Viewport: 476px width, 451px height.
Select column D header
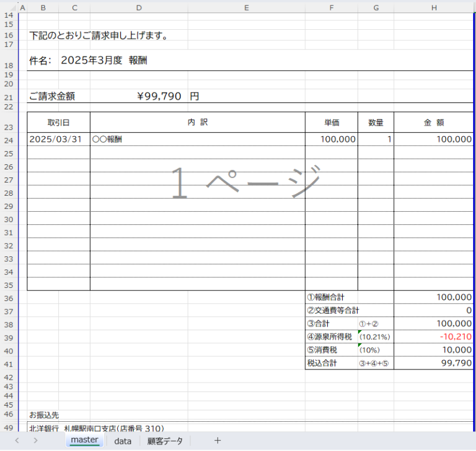pyautogui.click(x=139, y=8)
